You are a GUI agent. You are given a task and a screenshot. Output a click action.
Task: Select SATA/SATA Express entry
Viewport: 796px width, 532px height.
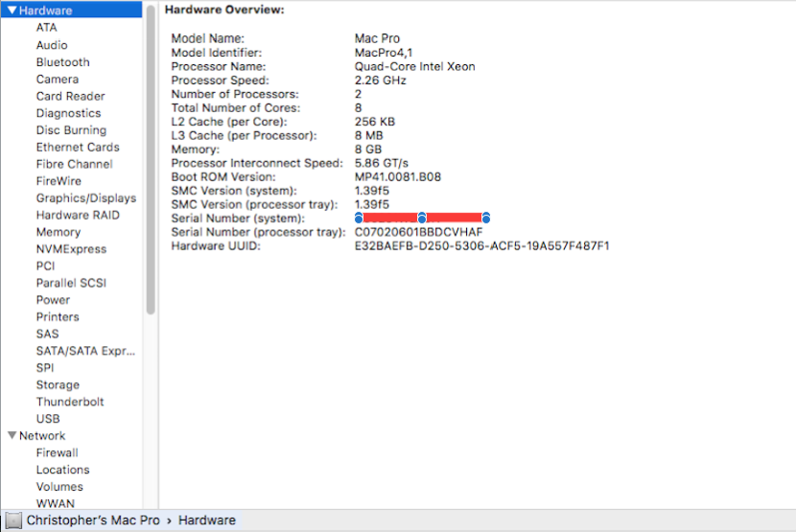(85, 351)
